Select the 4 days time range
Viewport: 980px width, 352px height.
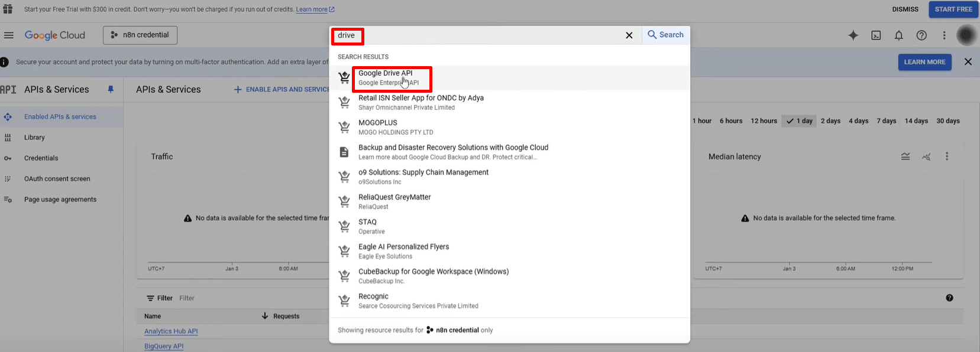[859, 121]
